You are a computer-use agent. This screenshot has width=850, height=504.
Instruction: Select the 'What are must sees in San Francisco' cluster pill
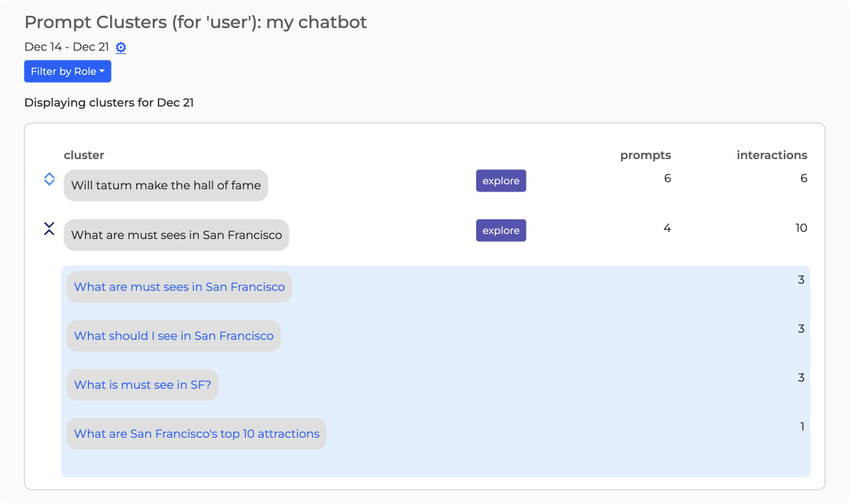click(x=176, y=235)
